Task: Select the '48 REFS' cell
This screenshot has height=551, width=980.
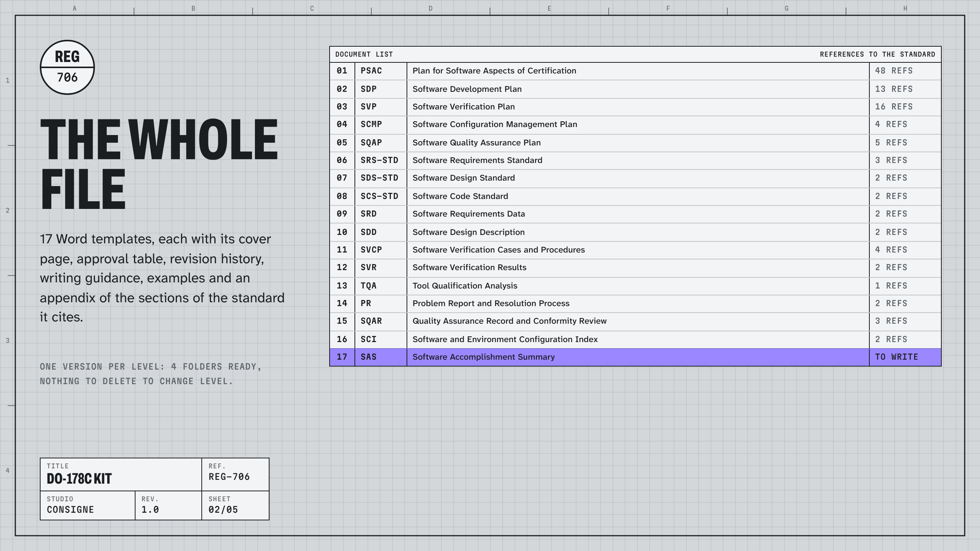Action: coord(905,71)
